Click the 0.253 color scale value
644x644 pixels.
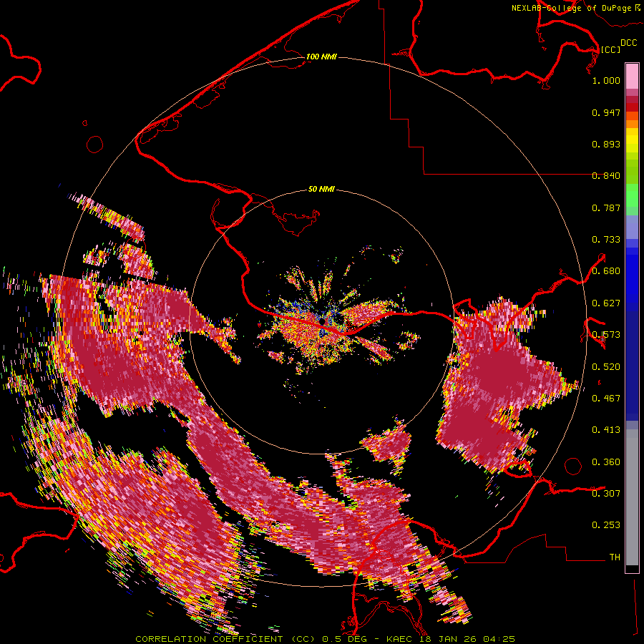pos(606,525)
